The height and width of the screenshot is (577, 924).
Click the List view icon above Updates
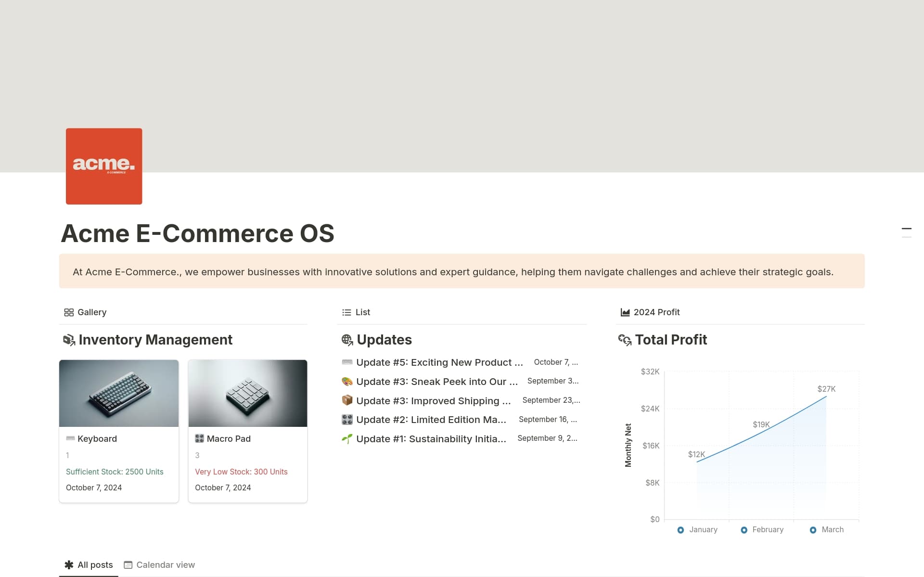pyautogui.click(x=346, y=312)
